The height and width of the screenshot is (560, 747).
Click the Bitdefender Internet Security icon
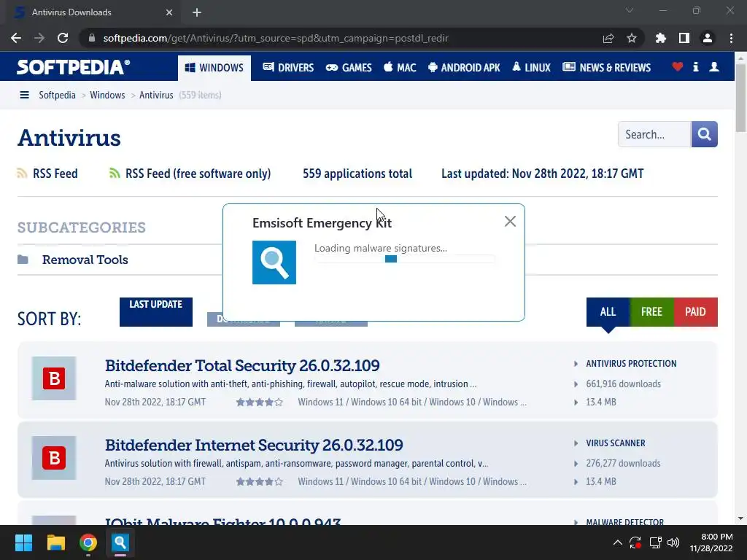coord(54,458)
